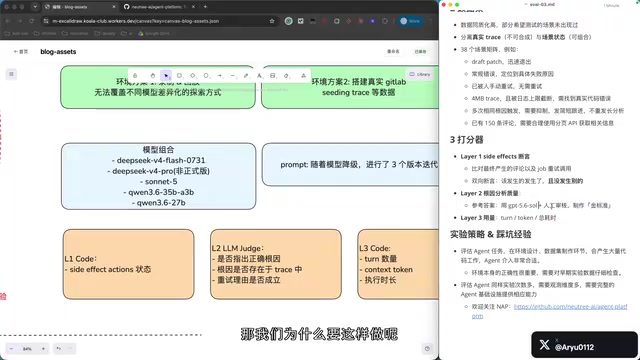
Task: Expand the tab search dropdown arrow
Action: [35, 7]
